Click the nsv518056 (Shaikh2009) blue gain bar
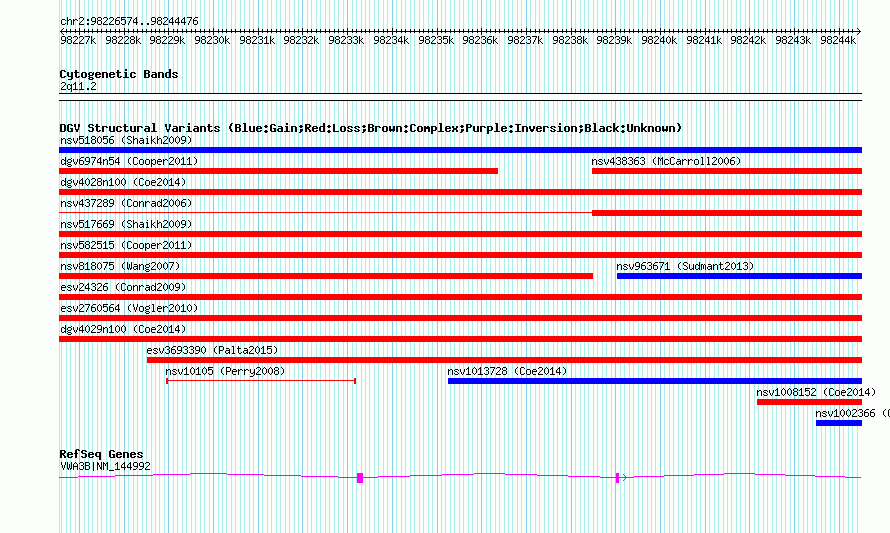Image resolution: width=890 pixels, height=533 pixels. 460,150
